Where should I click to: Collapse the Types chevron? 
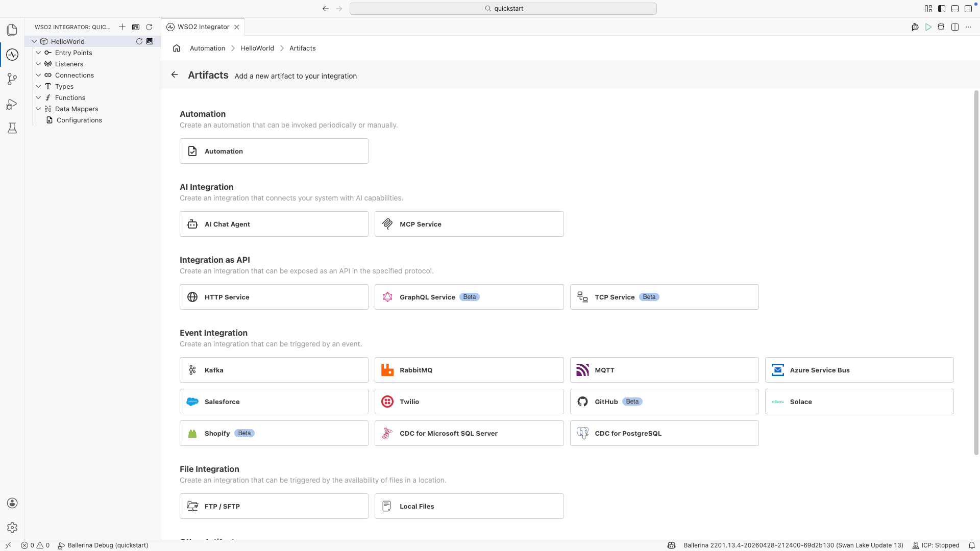(x=38, y=86)
